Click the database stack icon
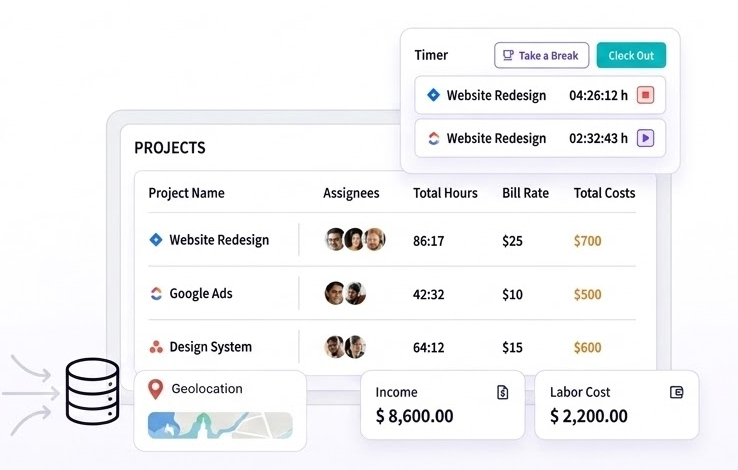This screenshot has height=470, width=738. pyautogui.click(x=92, y=393)
